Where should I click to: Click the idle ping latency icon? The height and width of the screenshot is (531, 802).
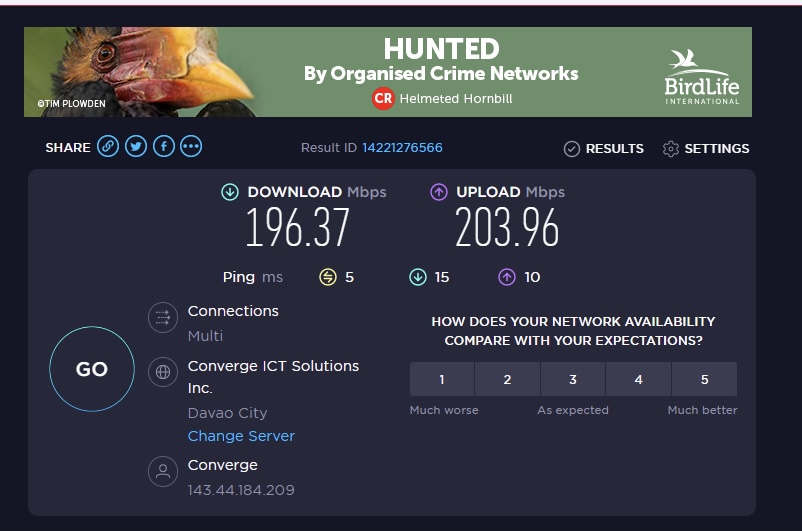(328, 277)
